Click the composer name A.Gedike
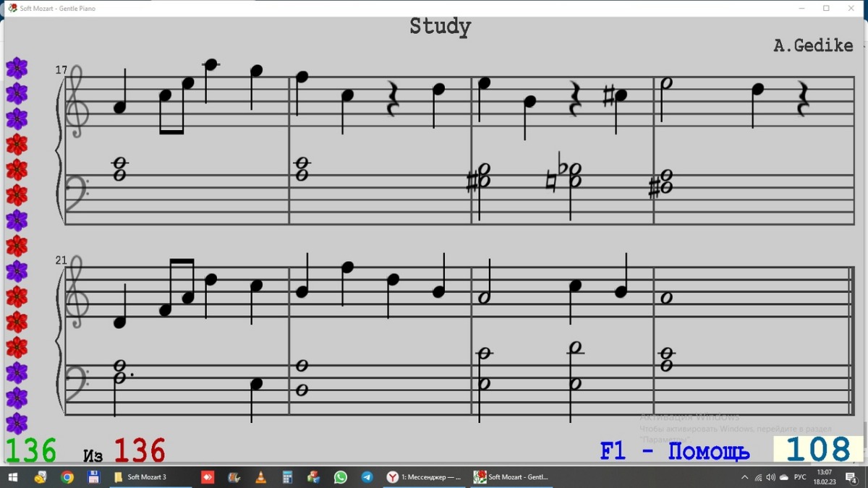This screenshot has height=488, width=868. click(x=813, y=46)
